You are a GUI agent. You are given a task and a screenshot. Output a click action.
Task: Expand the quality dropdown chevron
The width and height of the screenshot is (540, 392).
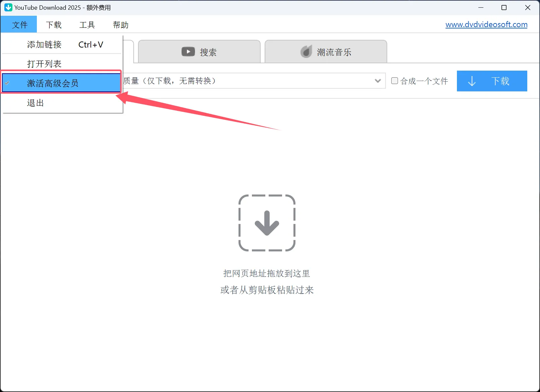tap(378, 81)
